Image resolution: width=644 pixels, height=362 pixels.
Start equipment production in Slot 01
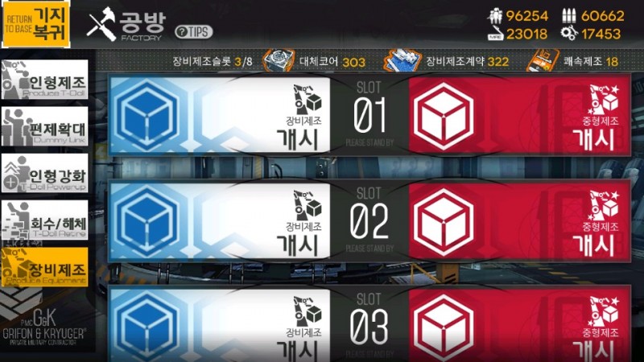(220, 115)
